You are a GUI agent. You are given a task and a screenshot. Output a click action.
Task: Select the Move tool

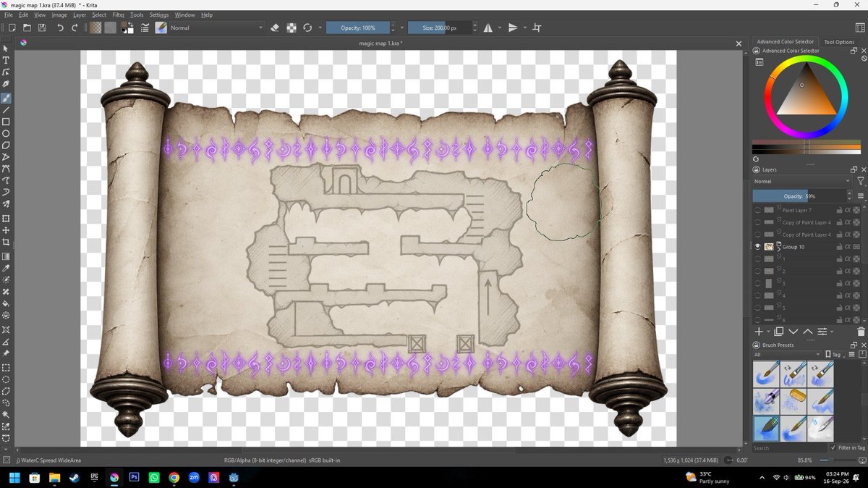click(6, 230)
